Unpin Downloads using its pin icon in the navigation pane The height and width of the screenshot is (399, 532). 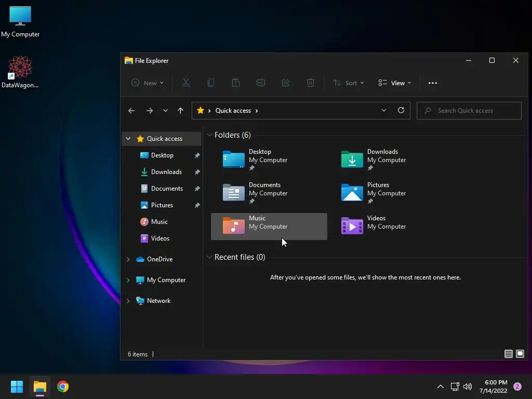coord(197,171)
